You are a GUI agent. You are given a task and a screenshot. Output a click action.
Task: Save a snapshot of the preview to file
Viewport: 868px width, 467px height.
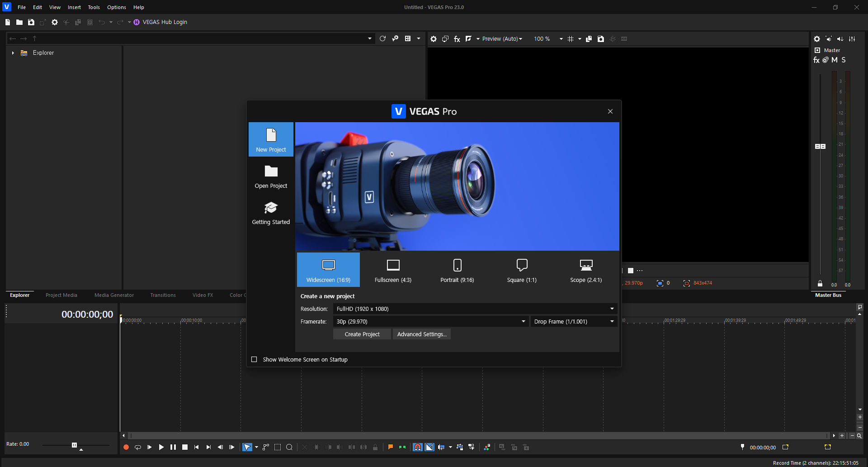(x=601, y=39)
